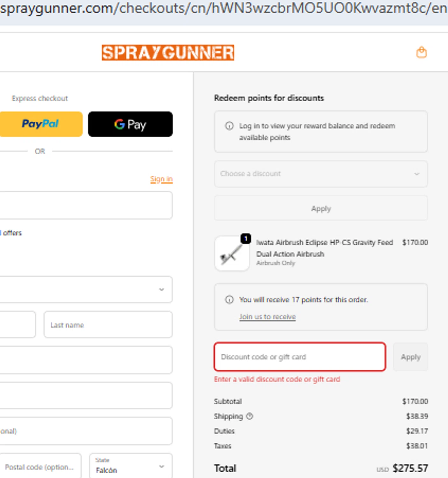Image resolution: width=448 pixels, height=478 pixels.
Task: Pay with Google Pay button
Action: tap(130, 124)
